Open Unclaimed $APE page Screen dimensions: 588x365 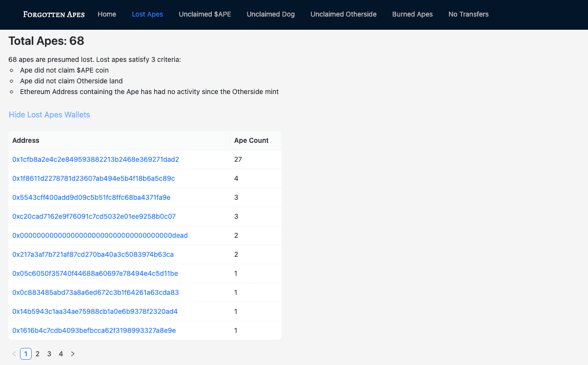[205, 14]
